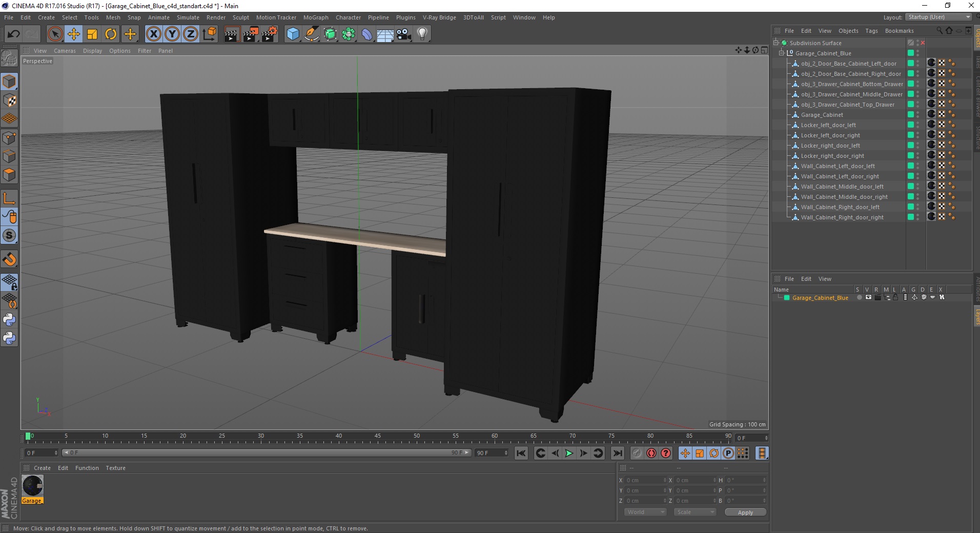Viewport: 980px width, 533px height.
Task: Open the Simulate menu
Action: coord(188,17)
